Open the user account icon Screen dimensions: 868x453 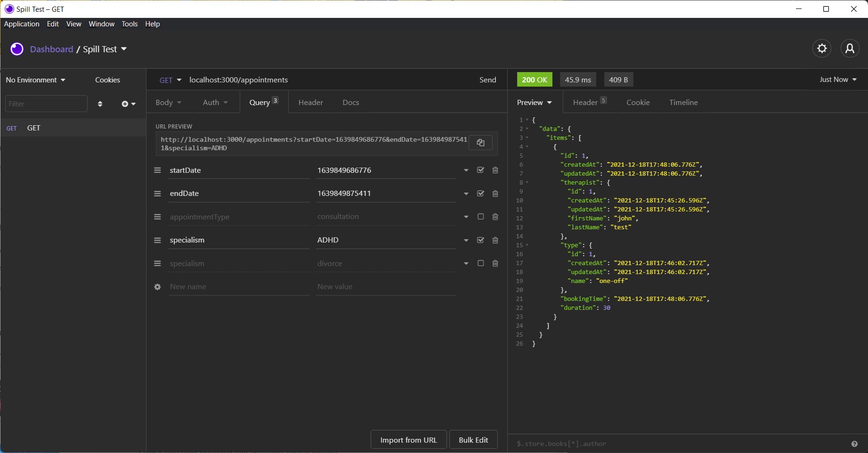click(850, 49)
